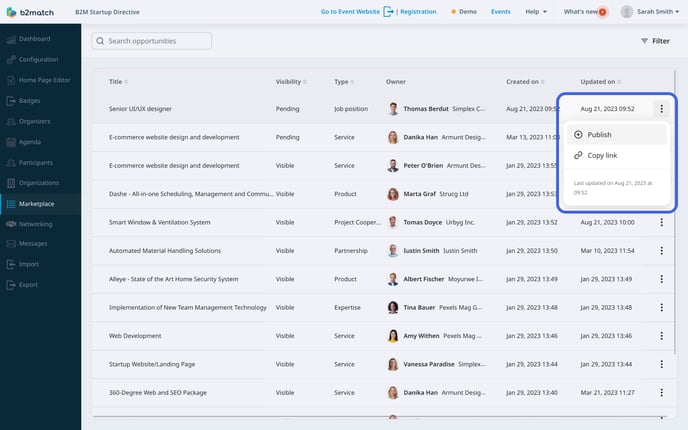This screenshot has height=430, width=688.
Task: Open Configuration in the sidebar
Action: [32, 59]
